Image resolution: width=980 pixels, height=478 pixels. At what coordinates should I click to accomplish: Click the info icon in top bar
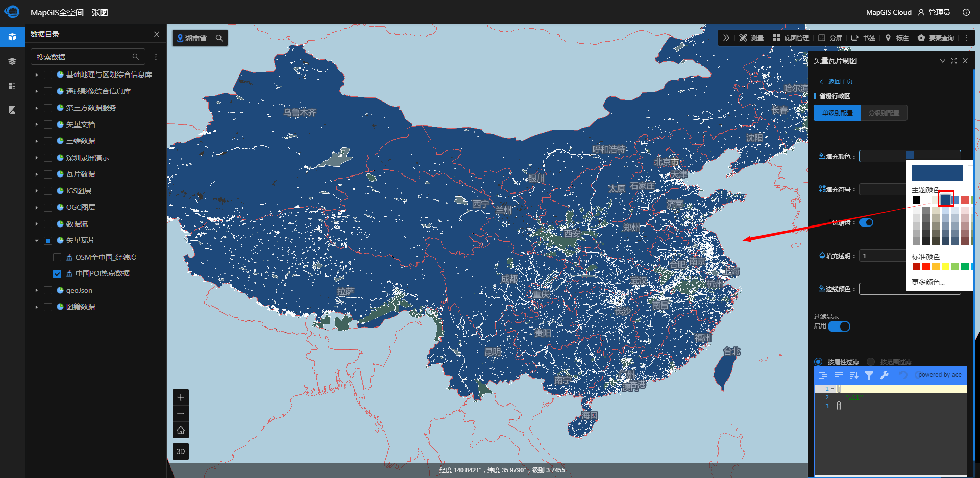tap(966, 12)
